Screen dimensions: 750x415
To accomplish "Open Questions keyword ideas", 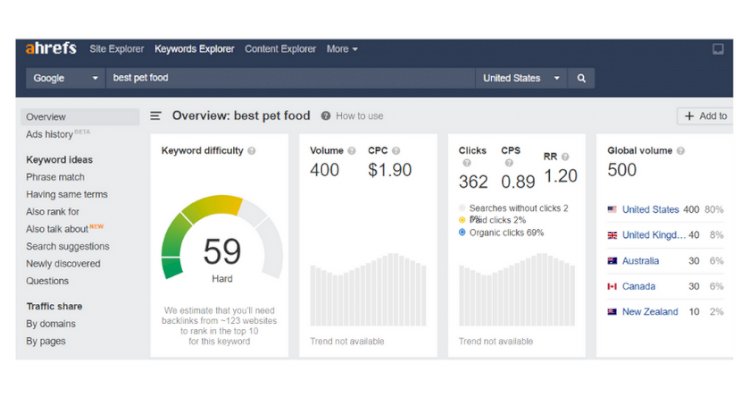I will tap(47, 281).
